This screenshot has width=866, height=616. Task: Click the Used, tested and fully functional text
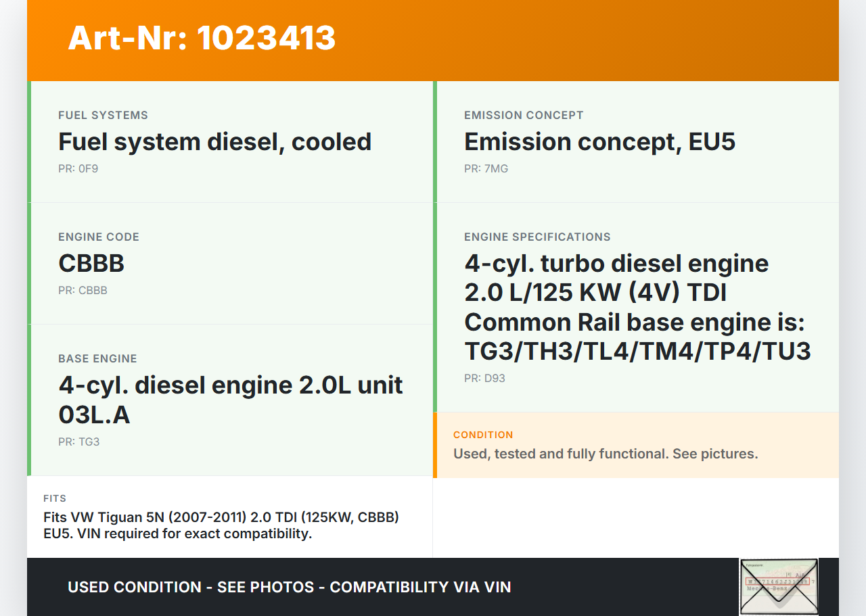(x=605, y=454)
